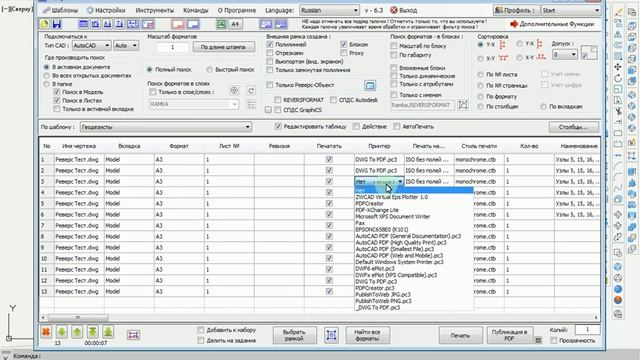640x360 pixels.
Task: Select В папке radio button
Action: (x=47, y=84)
